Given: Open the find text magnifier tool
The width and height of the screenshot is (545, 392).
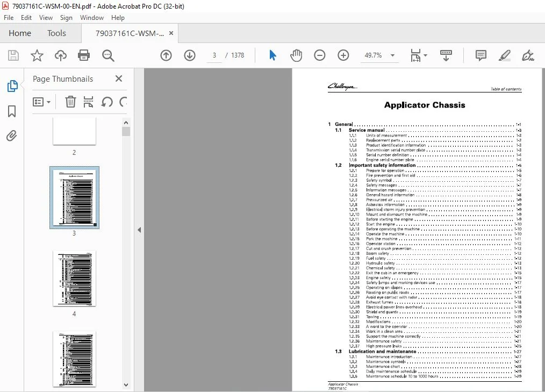Looking at the screenshot, I should coord(107,55).
